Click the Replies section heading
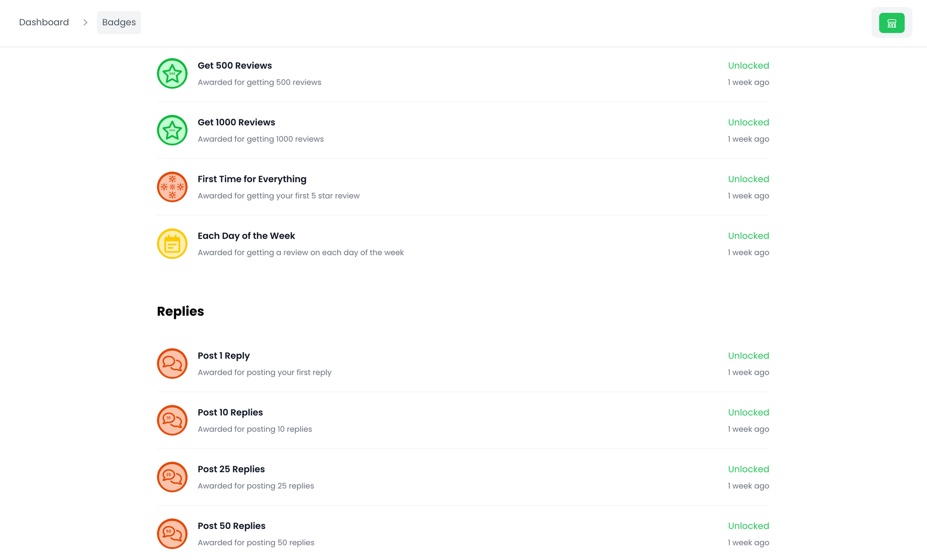Screen dimensions: 927x560 click(x=180, y=311)
